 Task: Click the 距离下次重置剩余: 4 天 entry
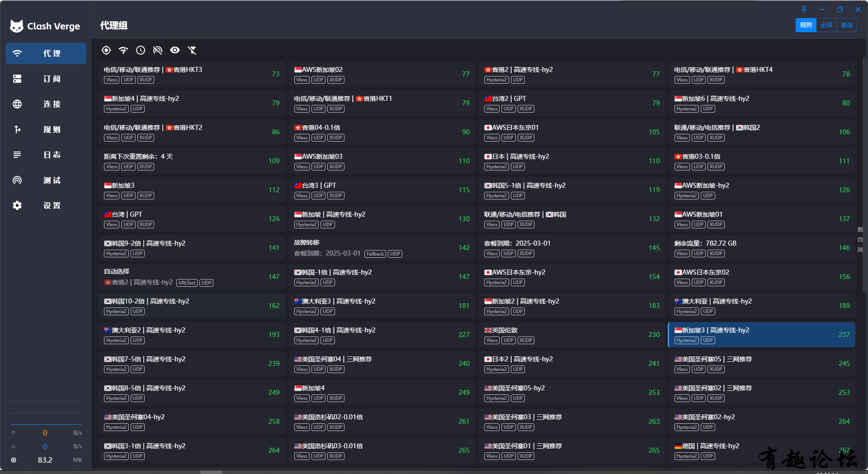[192, 161]
